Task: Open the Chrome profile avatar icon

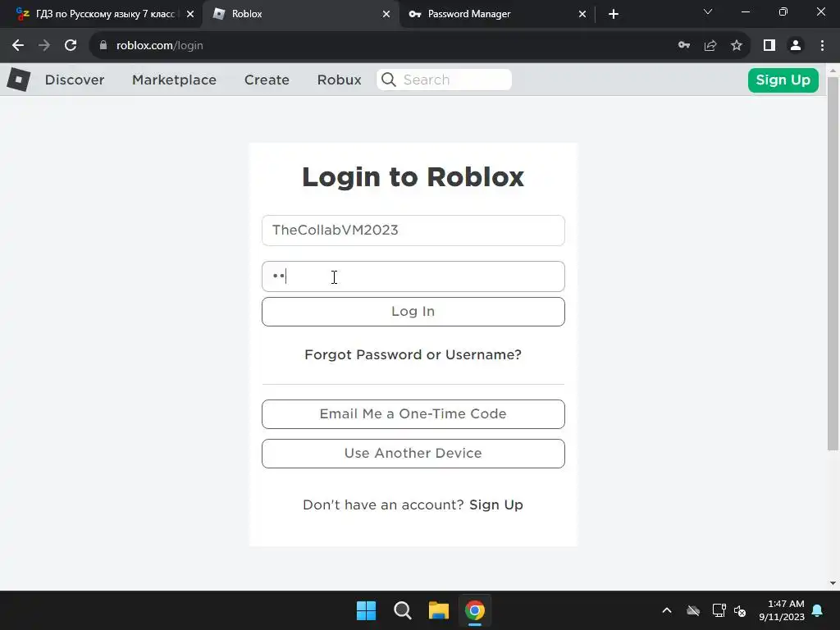Action: [796, 46]
